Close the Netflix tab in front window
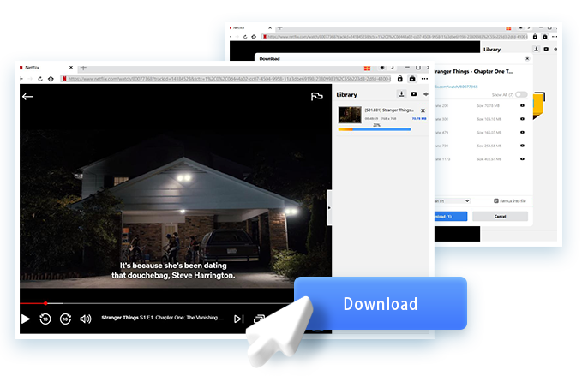The width and height of the screenshot is (588, 376). (x=71, y=68)
